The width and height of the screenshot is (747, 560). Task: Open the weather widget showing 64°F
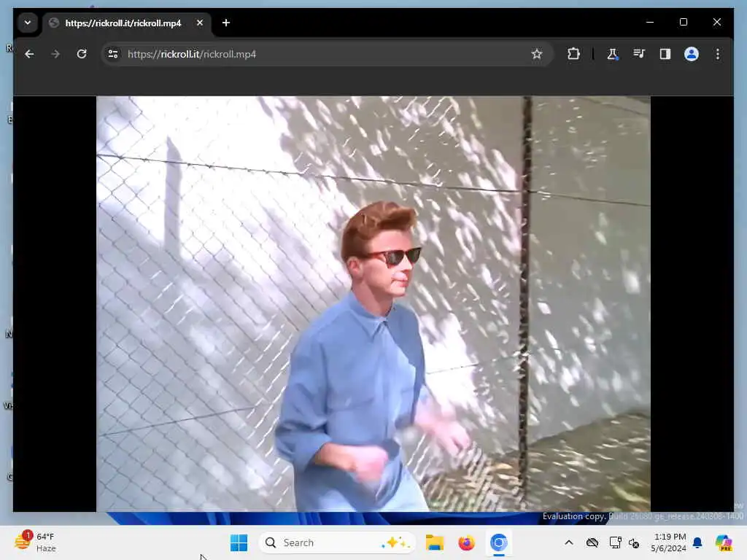pyautogui.click(x=35, y=542)
